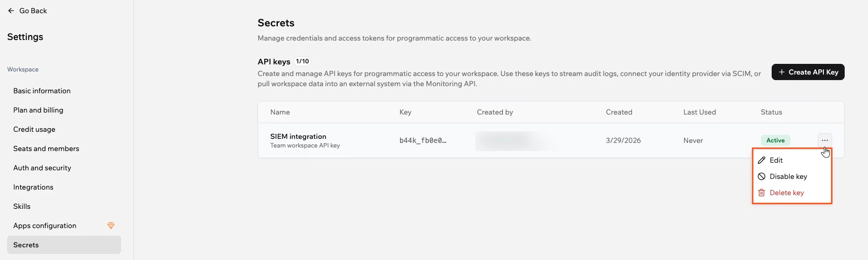Screen dimensions: 868x260
Task: Click the Last Used value Never
Action: point(693,140)
